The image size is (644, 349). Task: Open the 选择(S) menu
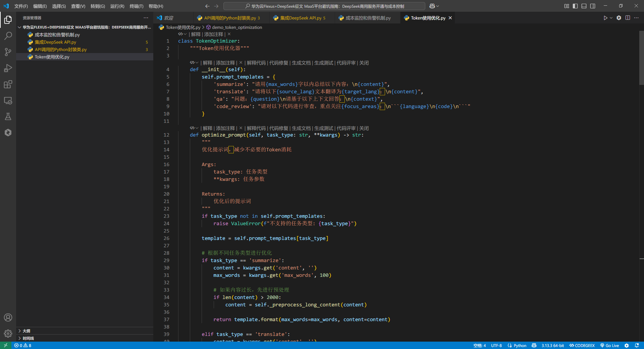[59, 6]
